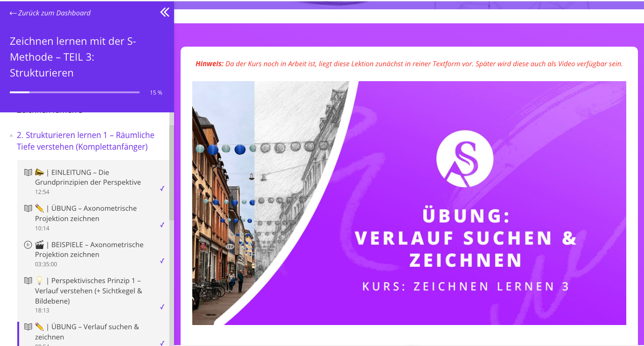Screen dimensions: 644x346
Task: Toggle completion checkmark of EINLEITUNG lesson
Action: 162,189
